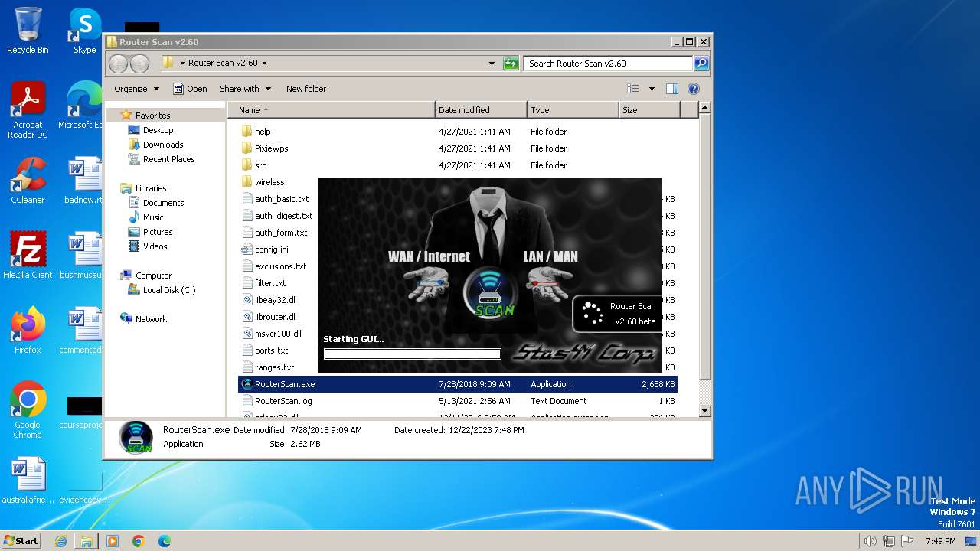Select ranges.txt file

pyautogui.click(x=267, y=367)
